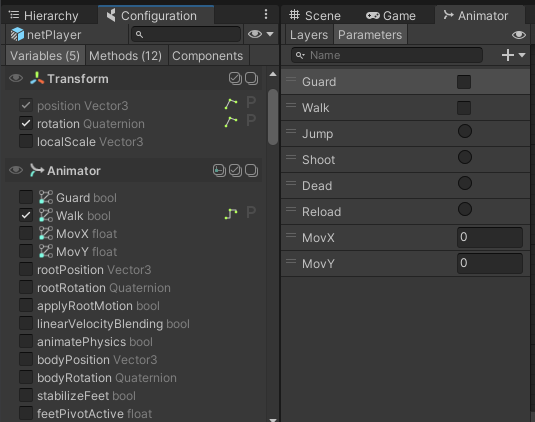Enable the Guard bool variable checkbox
Image resolution: width=535 pixels, height=422 pixels.
point(26,197)
